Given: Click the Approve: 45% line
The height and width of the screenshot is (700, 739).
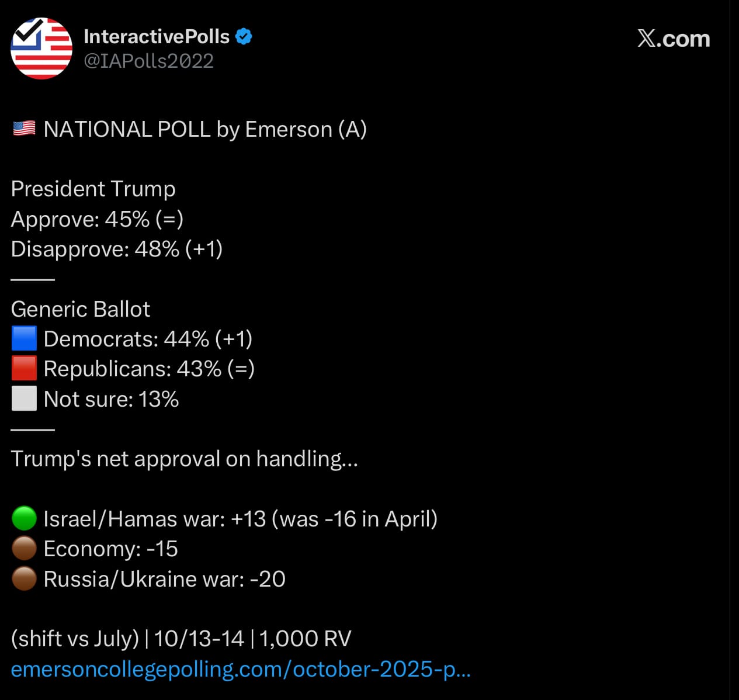Looking at the screenshot, I should pyautogui.click(x=97, y=219).
